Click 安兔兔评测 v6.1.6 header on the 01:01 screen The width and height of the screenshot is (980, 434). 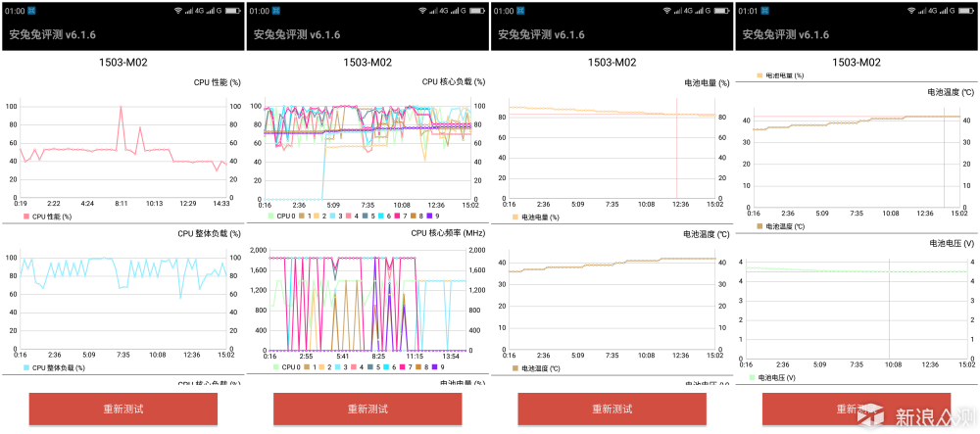tap(786, 34)
